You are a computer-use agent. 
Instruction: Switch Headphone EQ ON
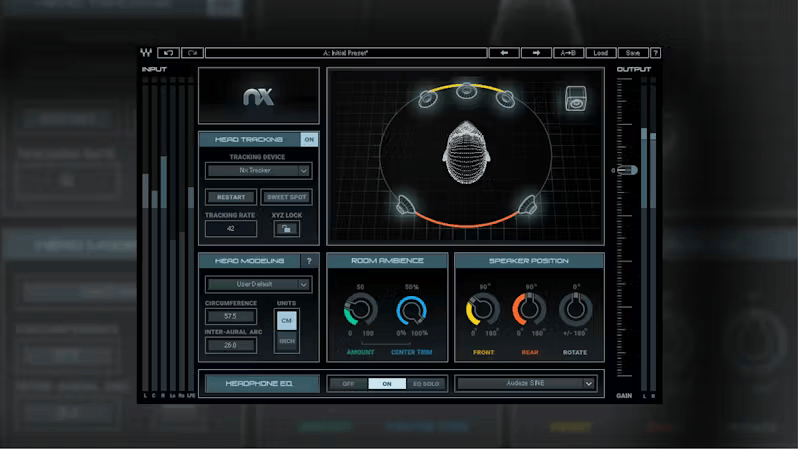(387, 384)
